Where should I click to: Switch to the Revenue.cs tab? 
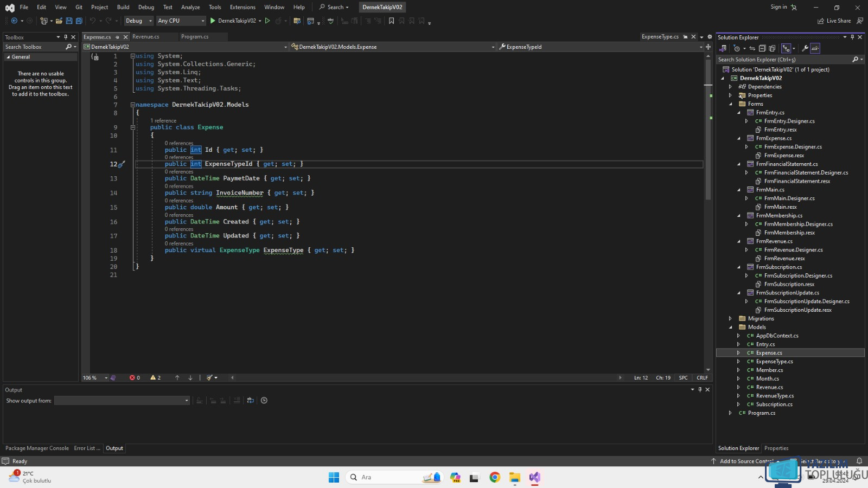[145, 37]
